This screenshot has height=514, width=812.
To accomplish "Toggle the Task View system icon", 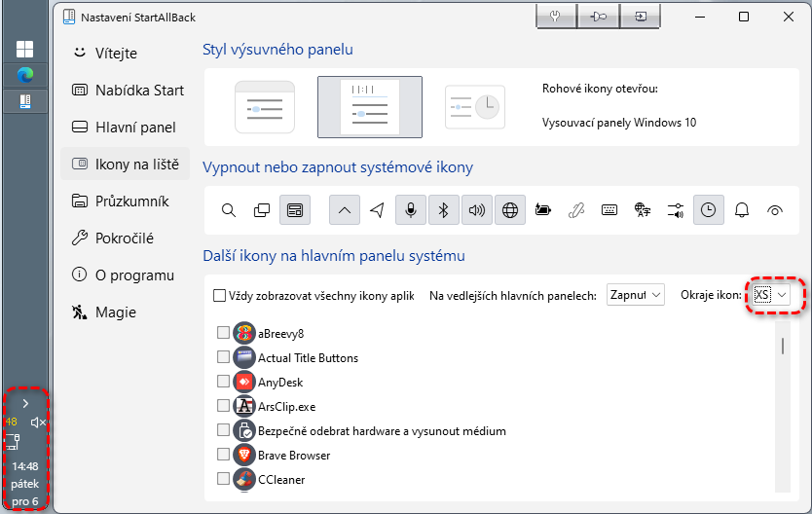I will [x=262, y=210].
